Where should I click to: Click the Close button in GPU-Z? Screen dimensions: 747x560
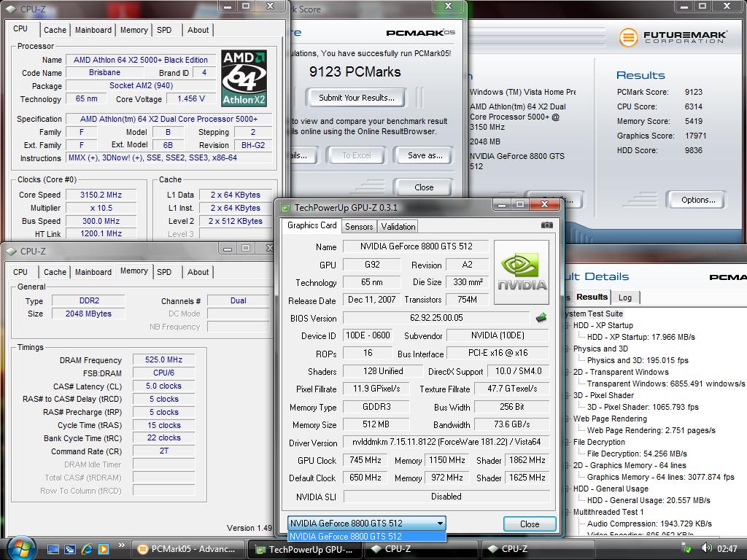pyautogui.click(x=530, y=524)
